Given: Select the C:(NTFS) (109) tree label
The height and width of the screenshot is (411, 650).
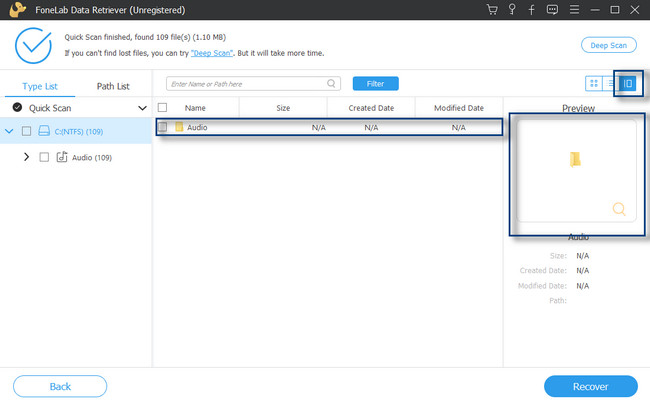Looking at the screenshot, I should click(79, 131).
